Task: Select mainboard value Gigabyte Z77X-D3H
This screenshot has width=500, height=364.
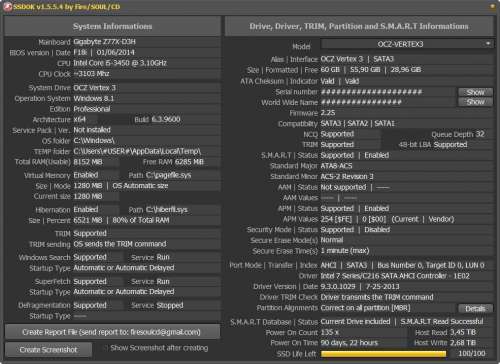Action: click(x=104, y=42)
